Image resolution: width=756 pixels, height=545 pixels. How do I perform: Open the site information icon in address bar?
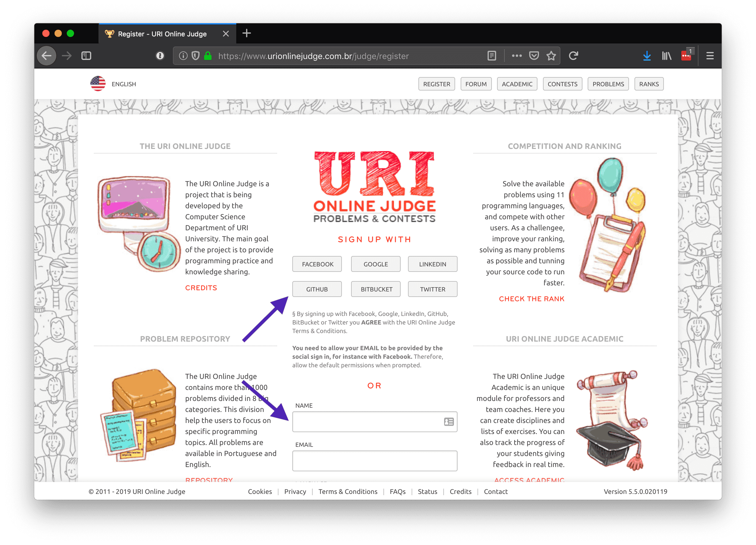(x=183, y=56)
